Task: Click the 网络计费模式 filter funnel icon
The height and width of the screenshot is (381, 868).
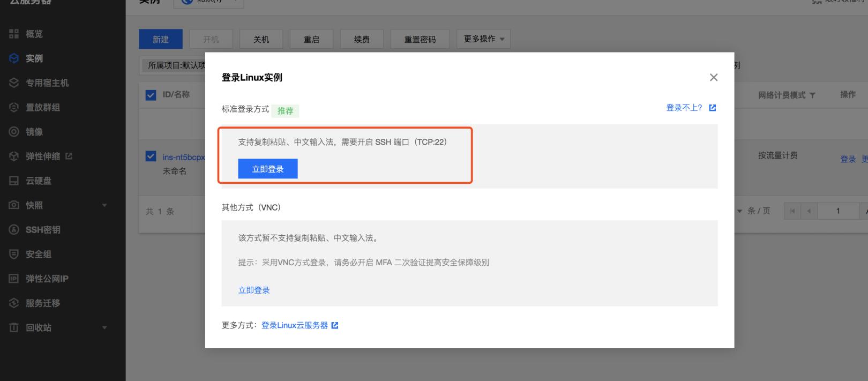Action: 812,95
